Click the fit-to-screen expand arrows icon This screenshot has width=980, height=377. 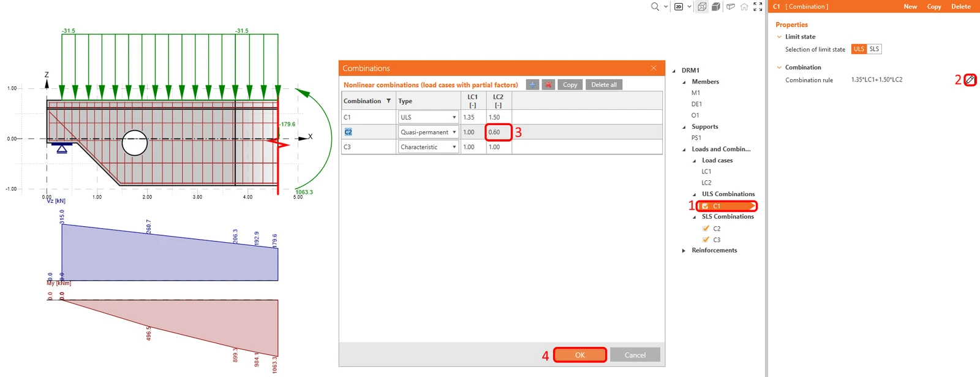[758, 7]
